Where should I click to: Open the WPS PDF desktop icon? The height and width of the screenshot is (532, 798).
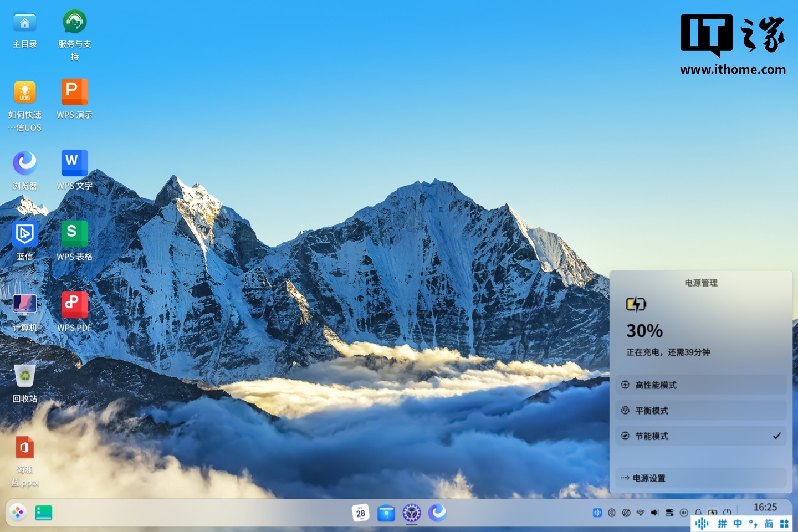[74, 305]
